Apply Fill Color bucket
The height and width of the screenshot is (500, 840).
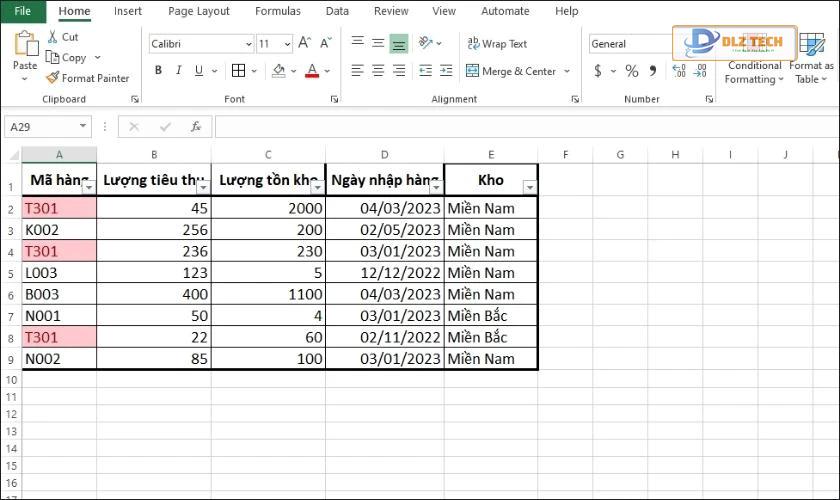pos(279,70)
